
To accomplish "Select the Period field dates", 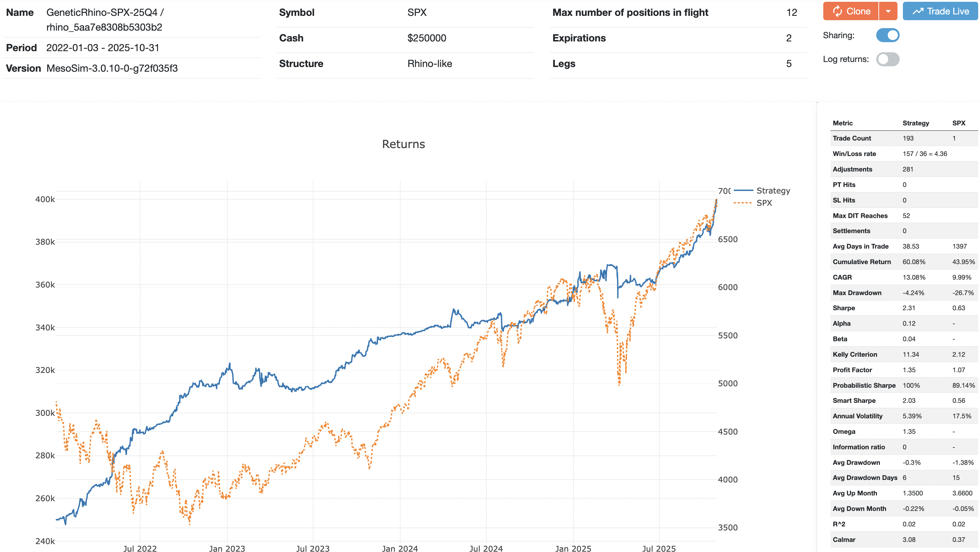I will pos(103,48).
